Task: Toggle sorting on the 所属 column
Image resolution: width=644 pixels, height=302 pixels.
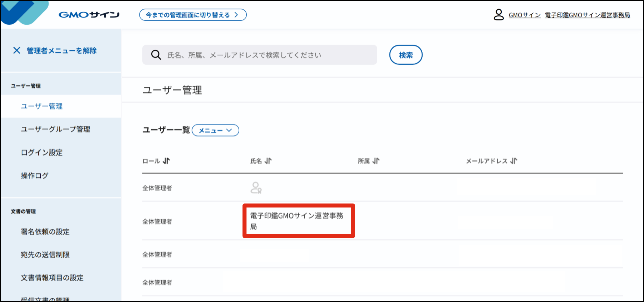Action: click(376, 161)
